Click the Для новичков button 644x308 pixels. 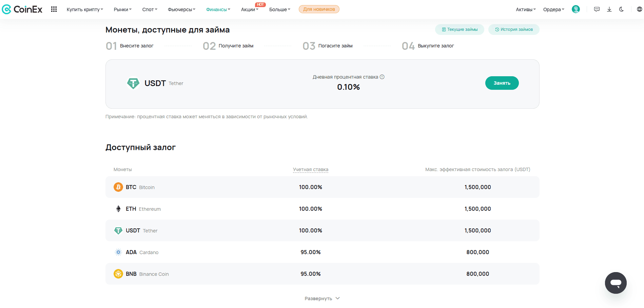[x=319, y=9]
